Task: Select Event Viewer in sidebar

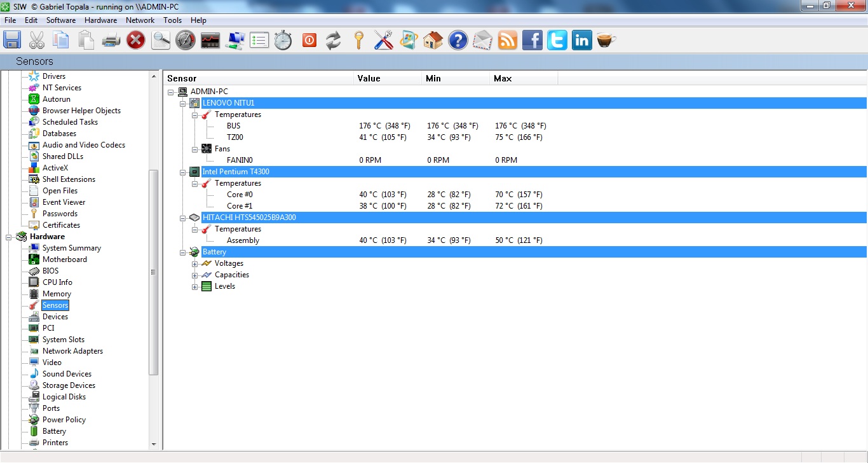Action: [x=64, y=202]
